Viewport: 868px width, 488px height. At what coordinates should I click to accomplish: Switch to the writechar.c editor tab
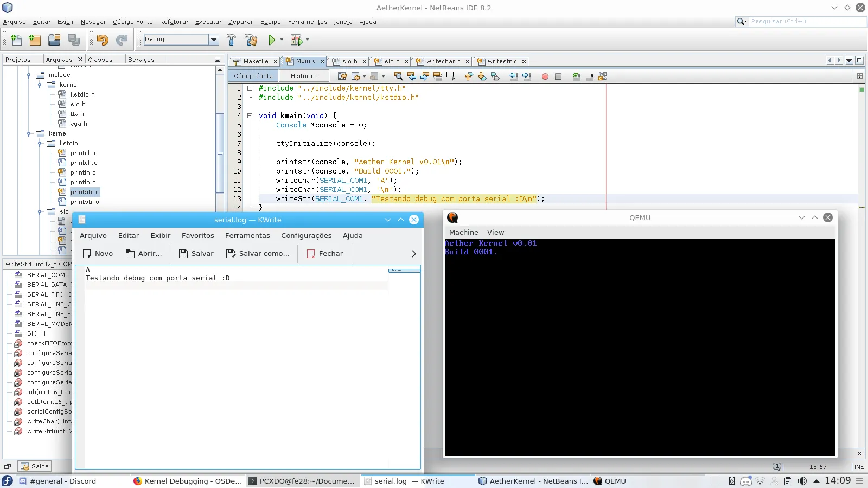click(x=443, y=61)
